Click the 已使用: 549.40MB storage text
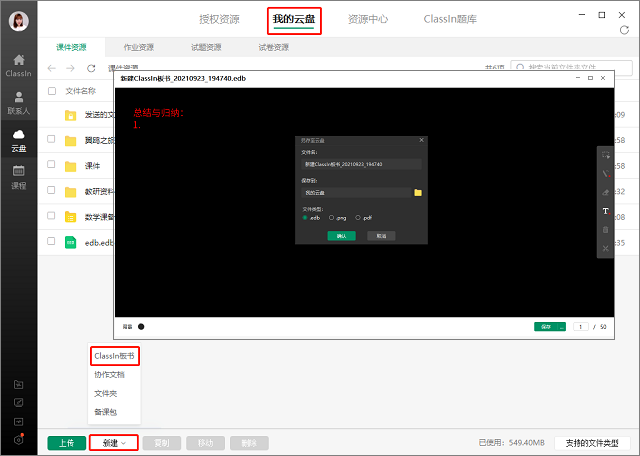The height and width of the screenshot is (456, 640). (x=512, y=443)
